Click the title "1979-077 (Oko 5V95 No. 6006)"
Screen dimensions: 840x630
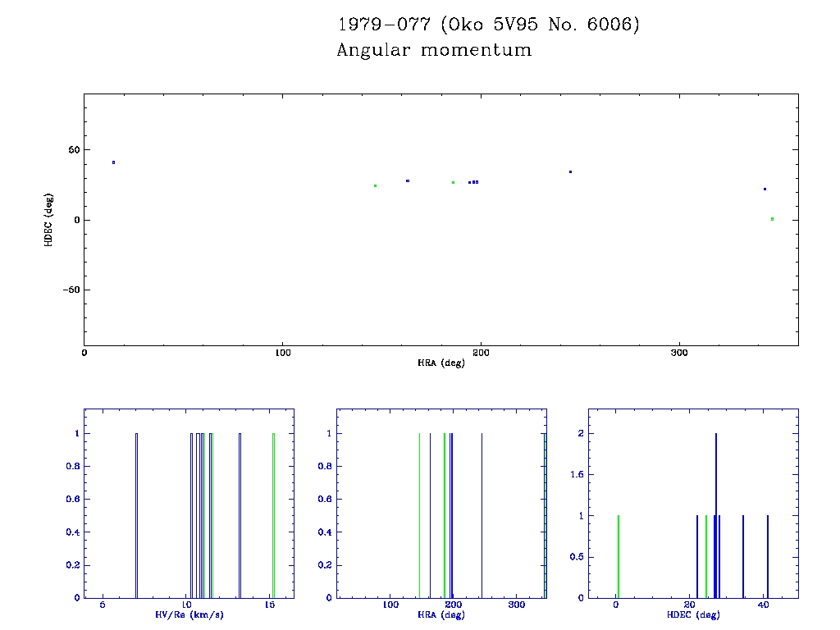489,25
